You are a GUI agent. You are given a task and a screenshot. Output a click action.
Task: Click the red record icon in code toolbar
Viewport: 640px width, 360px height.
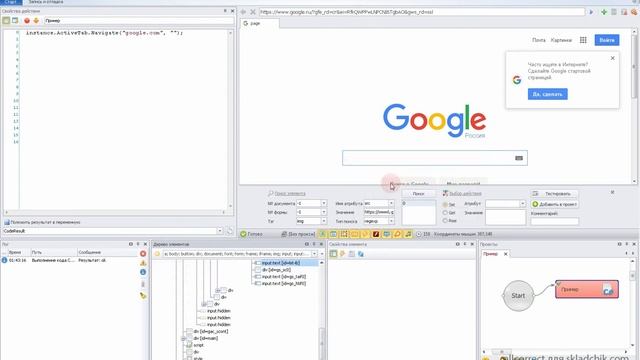click(x=27, y=20)
